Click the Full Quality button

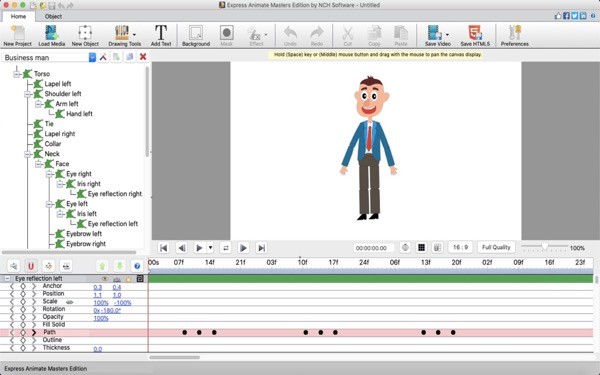496,247
